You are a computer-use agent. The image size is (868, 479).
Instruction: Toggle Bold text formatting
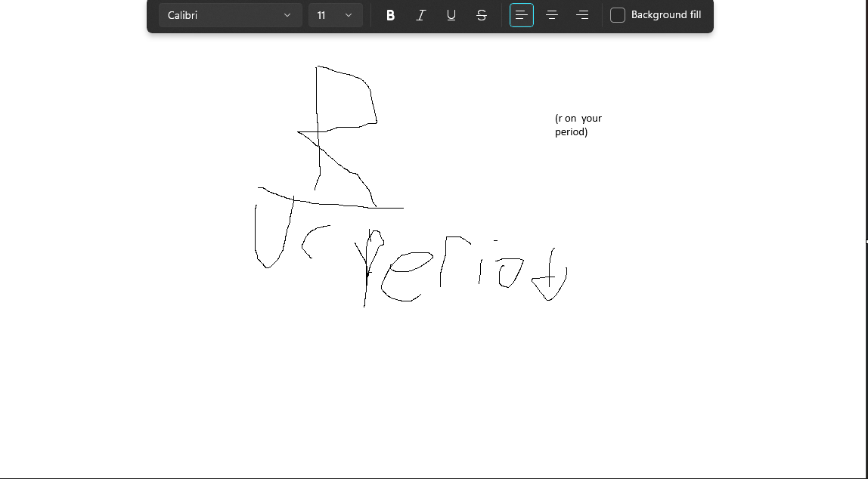[390, 15]
